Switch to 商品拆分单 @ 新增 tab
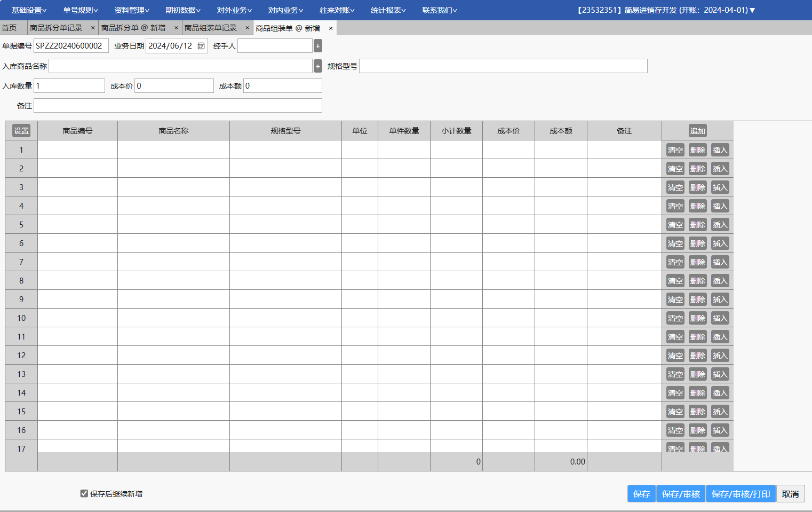The image size is (812, 512). 133,28
